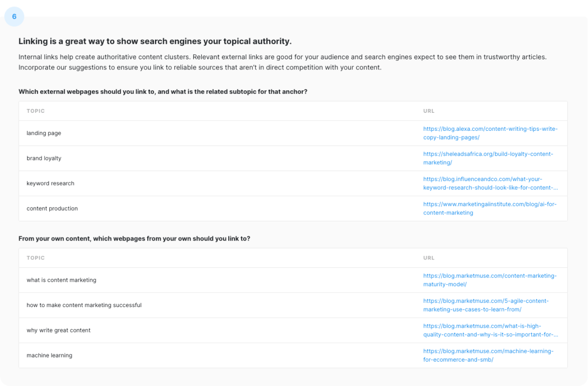Click the URL header in own content table

click(429, 258)
